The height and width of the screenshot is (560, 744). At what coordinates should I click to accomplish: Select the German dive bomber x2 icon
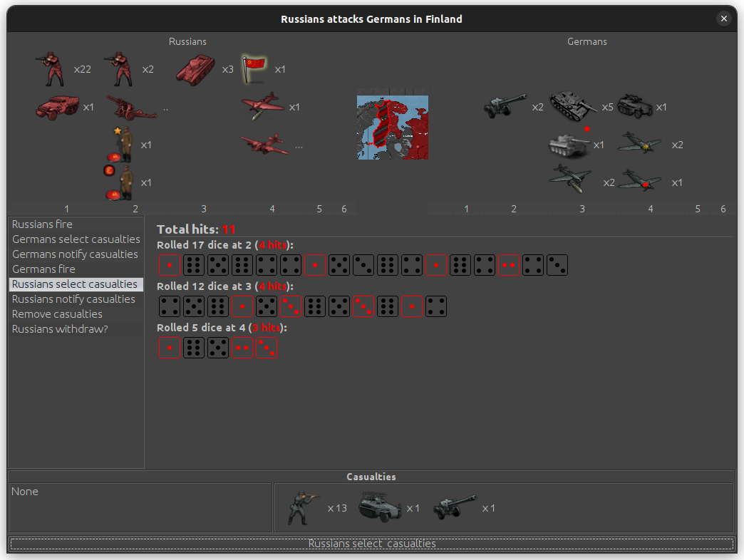tap(570, 179)
